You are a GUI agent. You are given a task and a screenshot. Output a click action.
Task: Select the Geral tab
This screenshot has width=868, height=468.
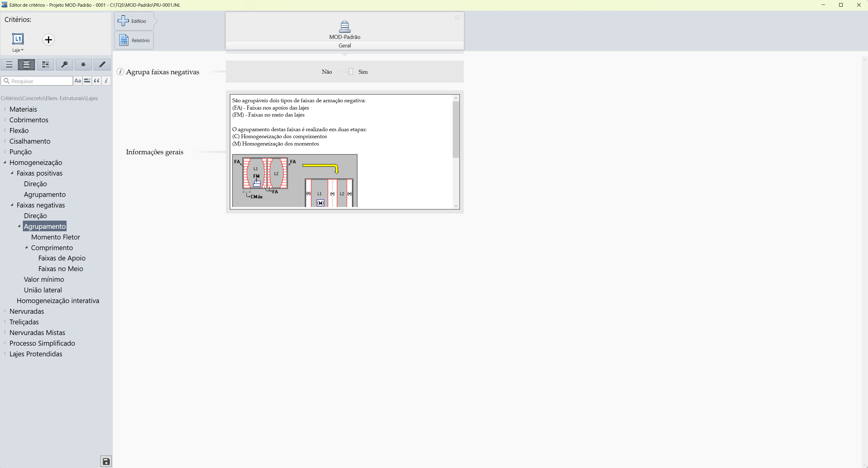tap(344, 46)
